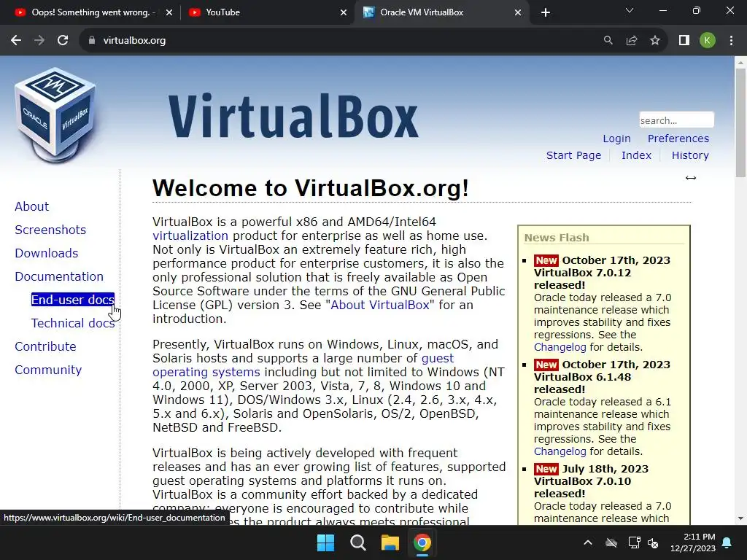This screenshot has height=560, width=747.
Task: Close the Oops Something went wrong tab
Action: point(169,12)
